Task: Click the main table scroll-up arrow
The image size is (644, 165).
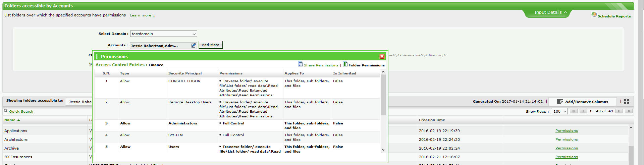Action: [x=631, y=127]
